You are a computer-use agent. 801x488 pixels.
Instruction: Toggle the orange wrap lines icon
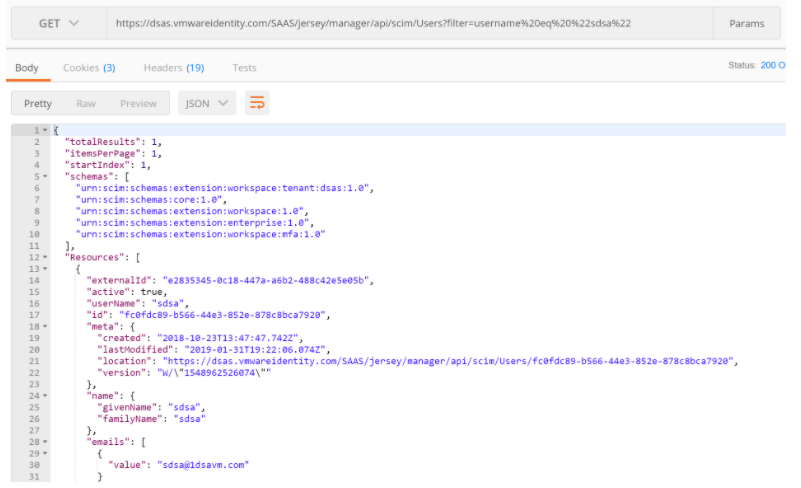coord(257,103)
